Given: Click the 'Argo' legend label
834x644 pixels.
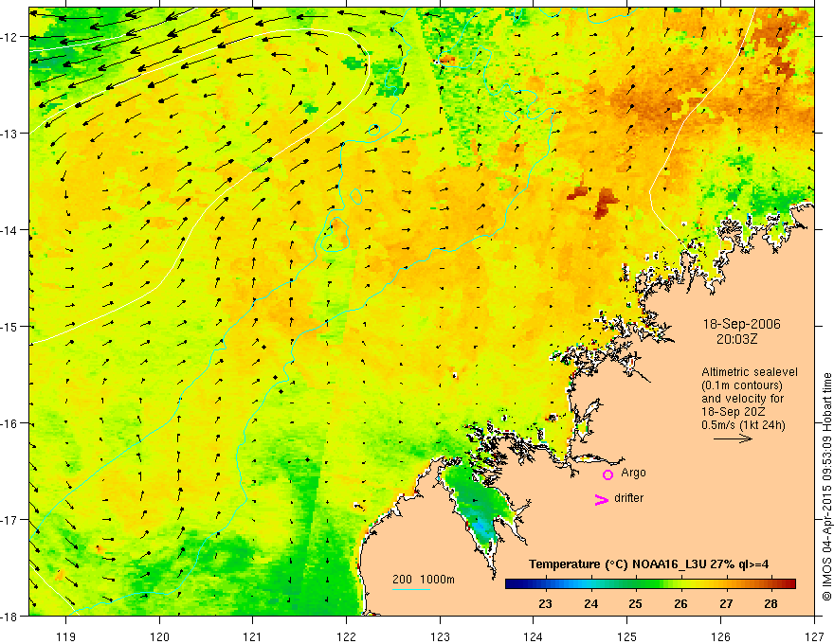Looking at the screenshot, I should [633, 473].
